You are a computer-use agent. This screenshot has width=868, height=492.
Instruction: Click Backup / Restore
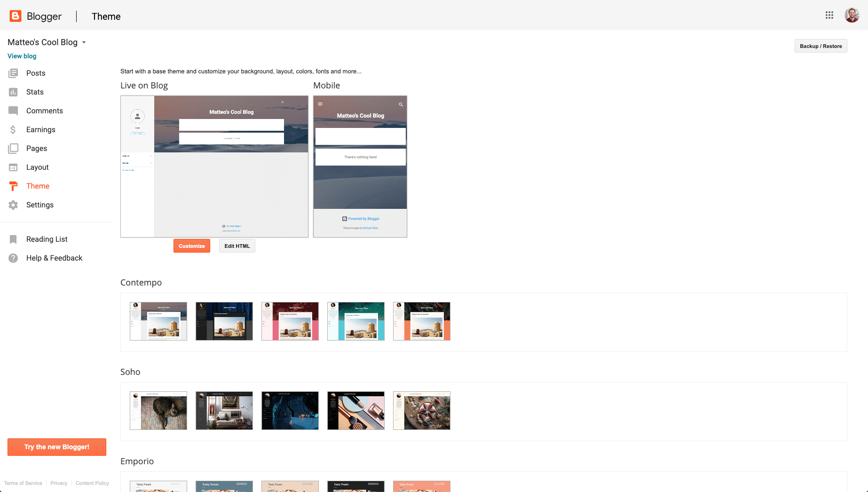(821, 46)
